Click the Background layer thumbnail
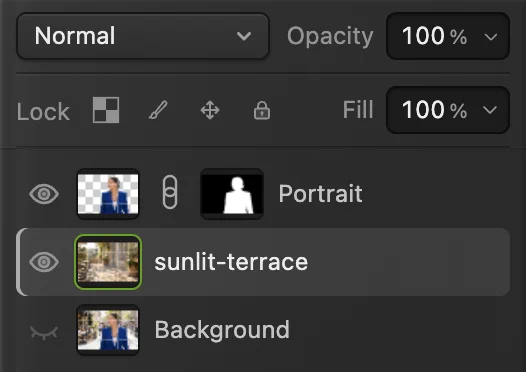Screen dimensions: 526x372 pos(108,330)
